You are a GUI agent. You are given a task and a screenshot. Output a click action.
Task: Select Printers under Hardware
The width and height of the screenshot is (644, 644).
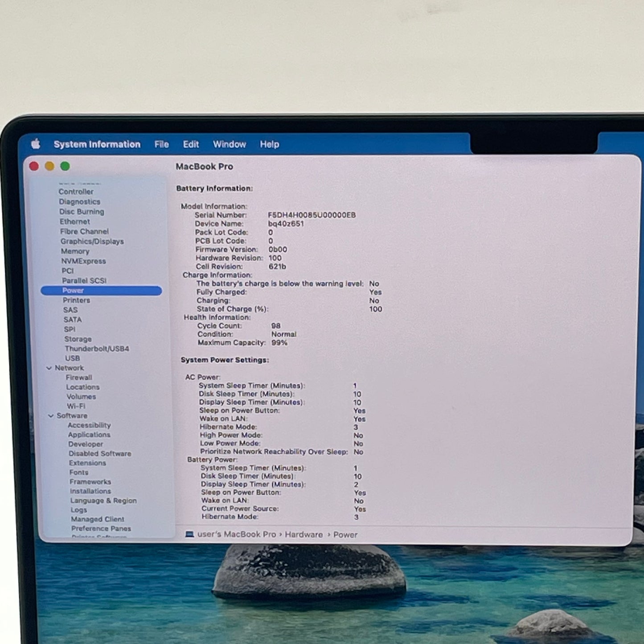pyautogui.click(x=77, y=300)
